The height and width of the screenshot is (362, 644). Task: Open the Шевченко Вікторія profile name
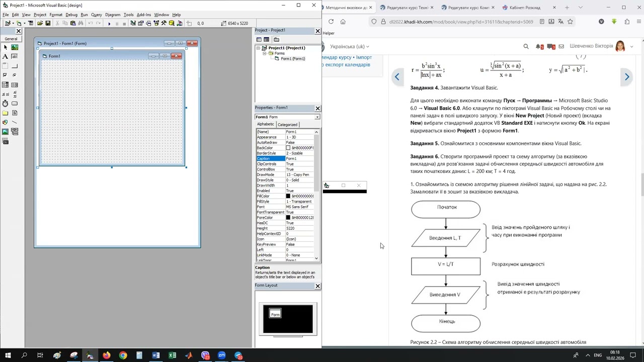click(591, 46)
